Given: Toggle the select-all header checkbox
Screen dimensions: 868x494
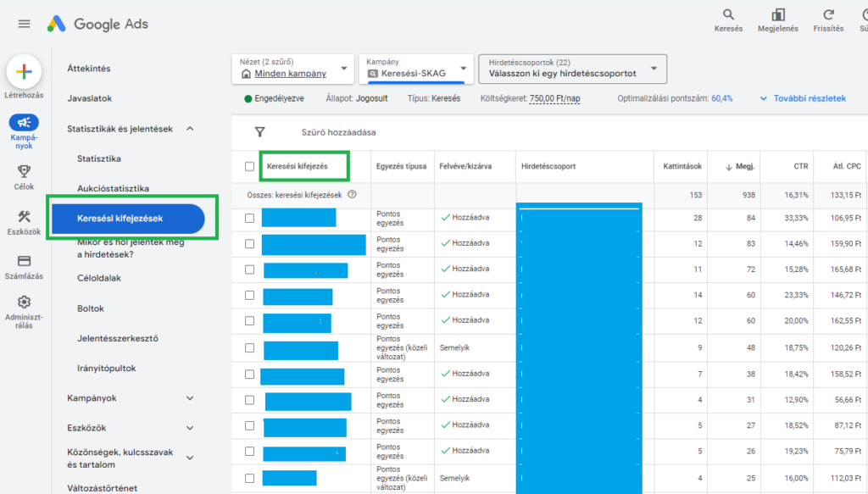Looking at the screenshot, I should (249, 166).
